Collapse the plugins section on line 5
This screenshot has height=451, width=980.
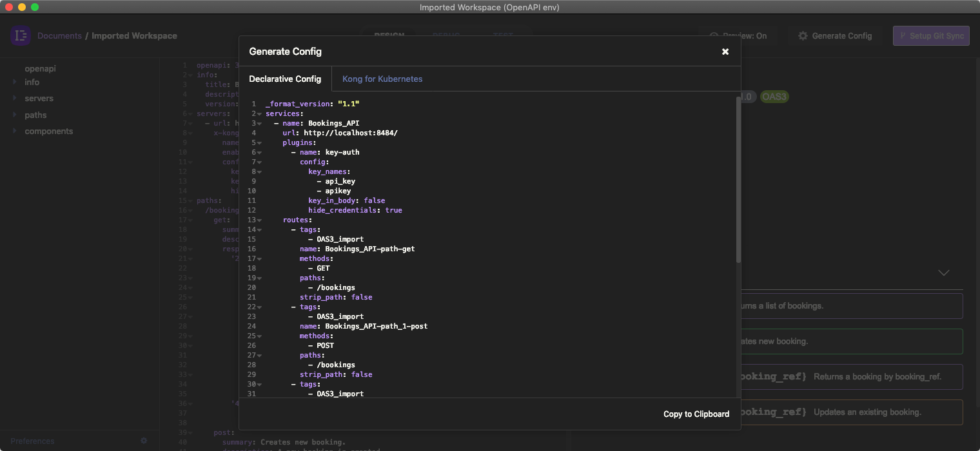tap(259, 143)
